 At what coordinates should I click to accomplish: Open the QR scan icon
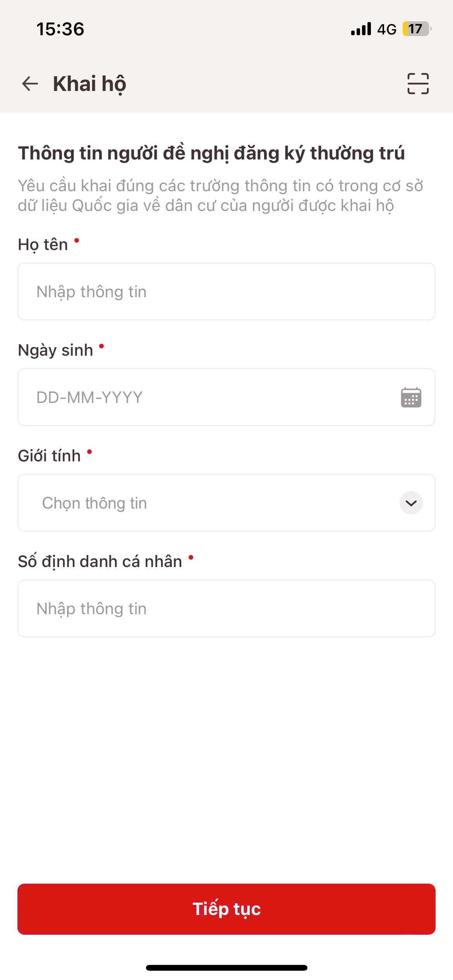(418, 84)
